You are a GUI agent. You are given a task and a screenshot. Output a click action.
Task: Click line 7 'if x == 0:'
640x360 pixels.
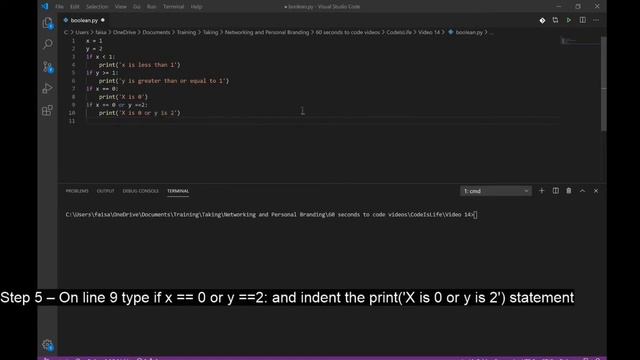[x=102, y=89]
